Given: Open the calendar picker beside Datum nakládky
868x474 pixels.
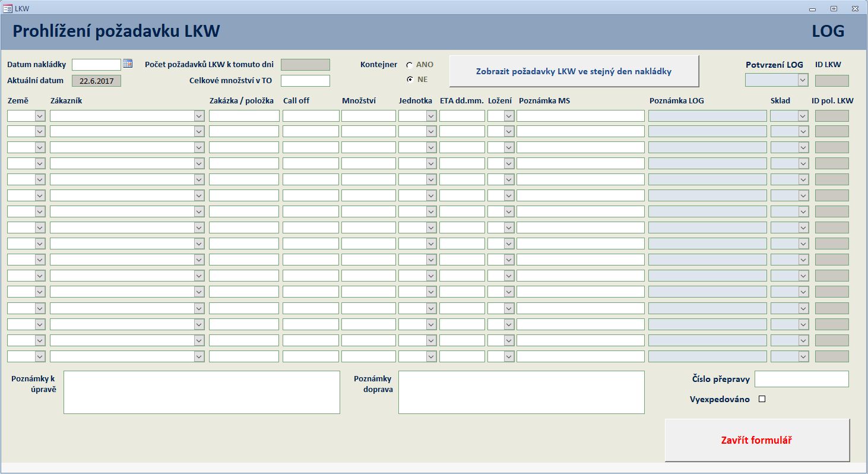Looking at the screenshot, I should (x=128, y=64).
